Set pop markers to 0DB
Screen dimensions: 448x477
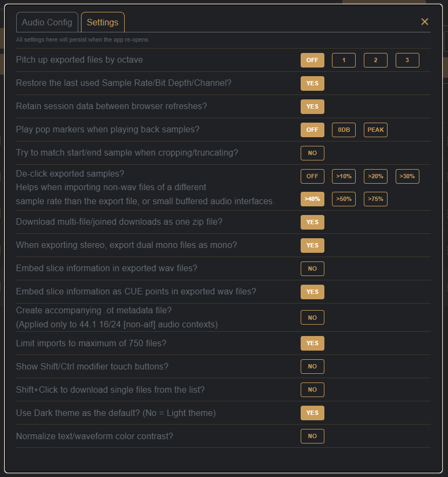pos(343,130)
